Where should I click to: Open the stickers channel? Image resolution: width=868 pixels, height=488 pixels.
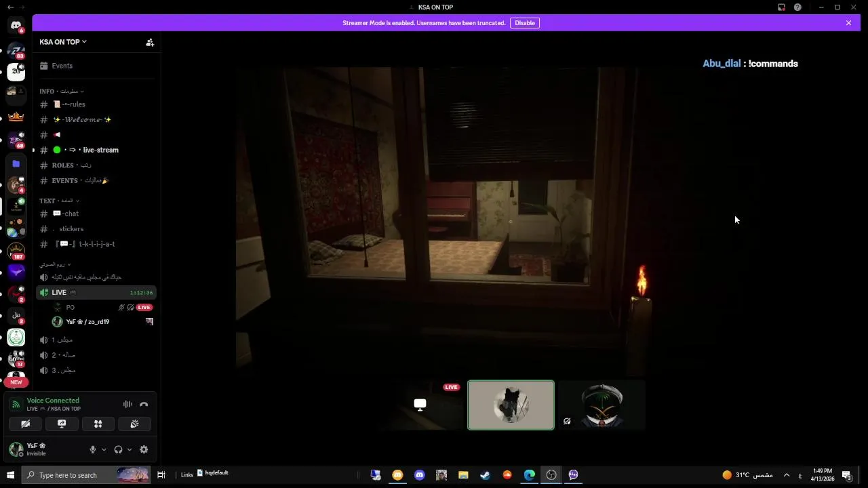click(x=96, y=229)
